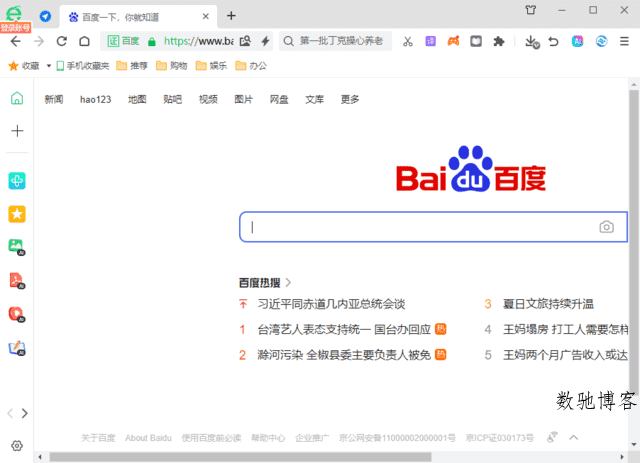This screenshot has width=640, height=463.
Task: Open the scissors screenshot tool
Action: (x=408, y=41)
